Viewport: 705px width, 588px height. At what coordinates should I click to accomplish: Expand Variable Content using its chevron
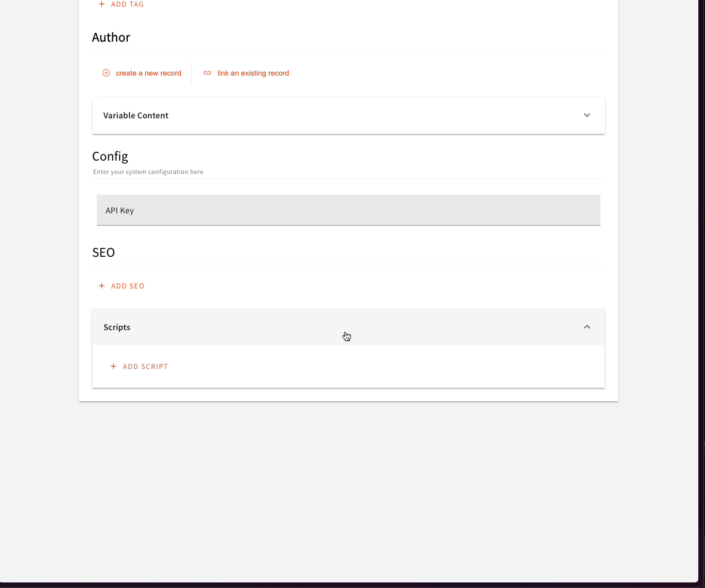pos(587,116)
